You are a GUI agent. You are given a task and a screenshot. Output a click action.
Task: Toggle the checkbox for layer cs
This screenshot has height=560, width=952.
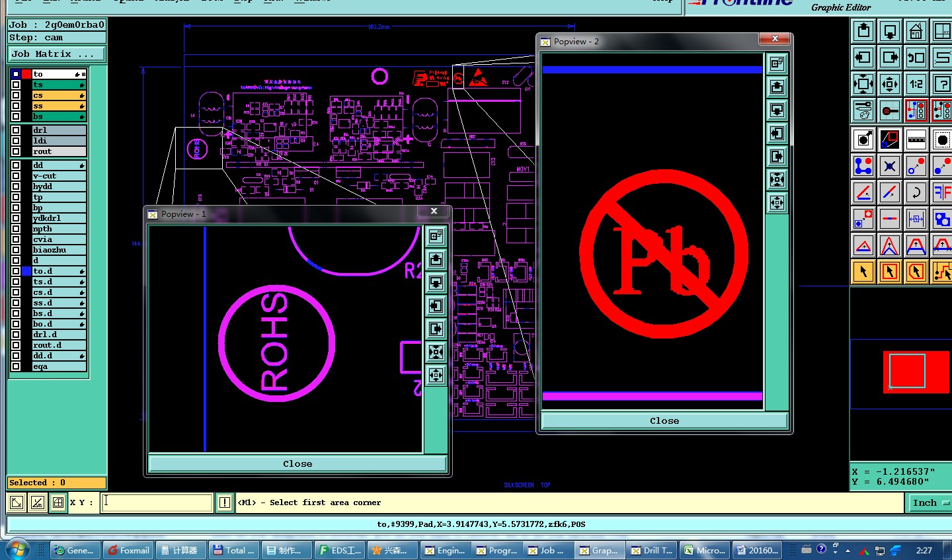pyautogui.click(x=16, y=95)
